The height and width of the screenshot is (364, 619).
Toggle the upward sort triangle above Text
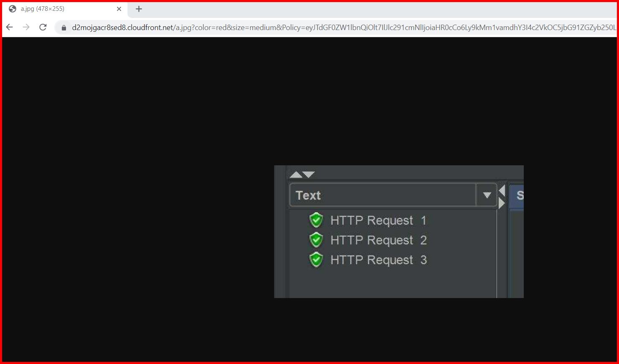click(x=296, y=174)
